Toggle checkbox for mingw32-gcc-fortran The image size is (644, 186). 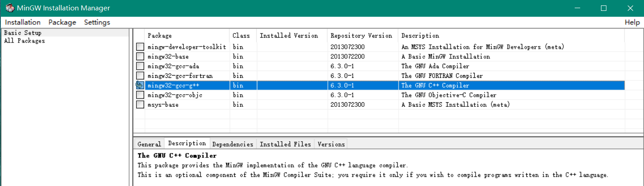pyautogui.click(x=140, y=76)
